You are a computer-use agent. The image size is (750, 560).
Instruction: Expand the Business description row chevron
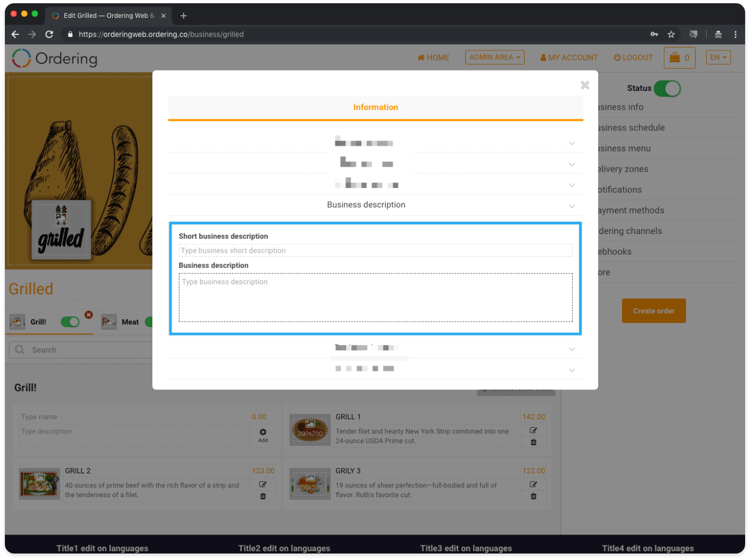572,206
